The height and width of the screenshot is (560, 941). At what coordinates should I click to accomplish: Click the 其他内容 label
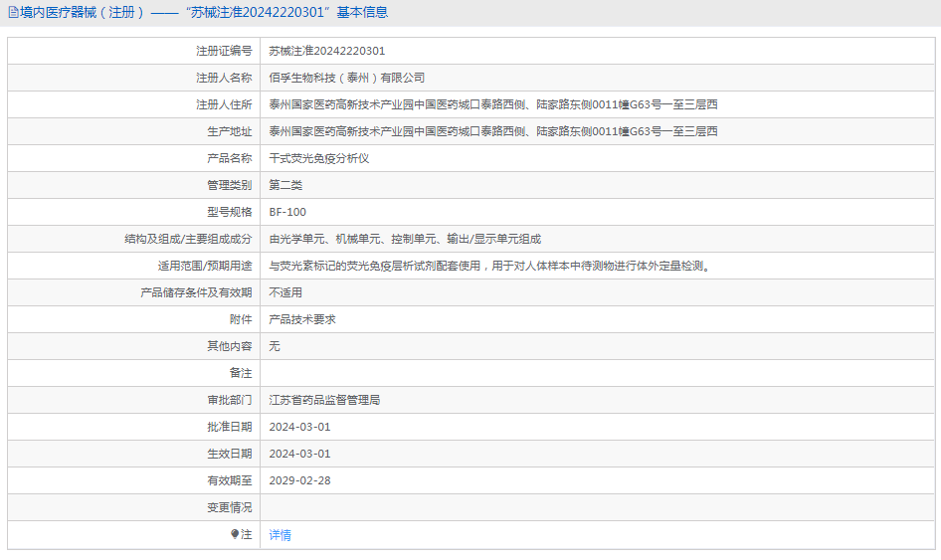pyautogui.click(x=229, y=346)
